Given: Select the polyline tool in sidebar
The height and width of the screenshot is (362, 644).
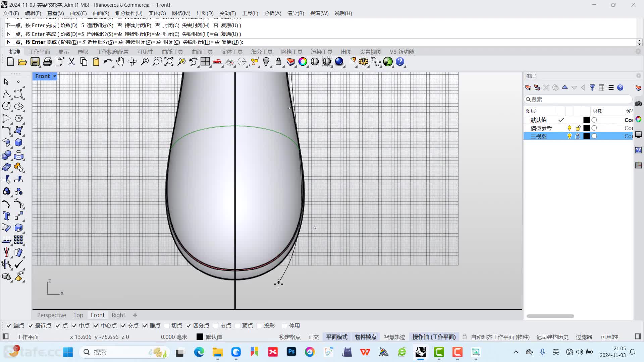Looking at the screenshot, I should click(6, 94).
